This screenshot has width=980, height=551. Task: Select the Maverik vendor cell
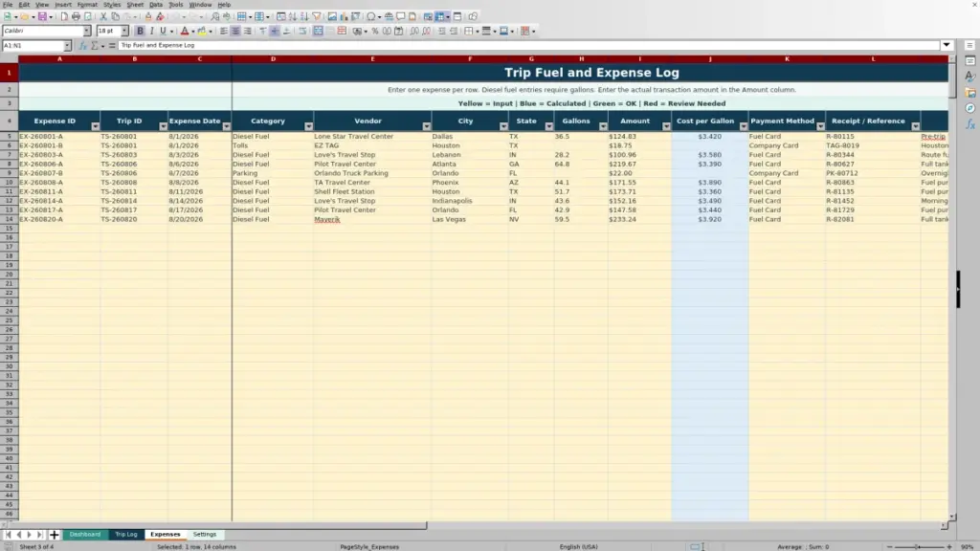coord(372,219)
